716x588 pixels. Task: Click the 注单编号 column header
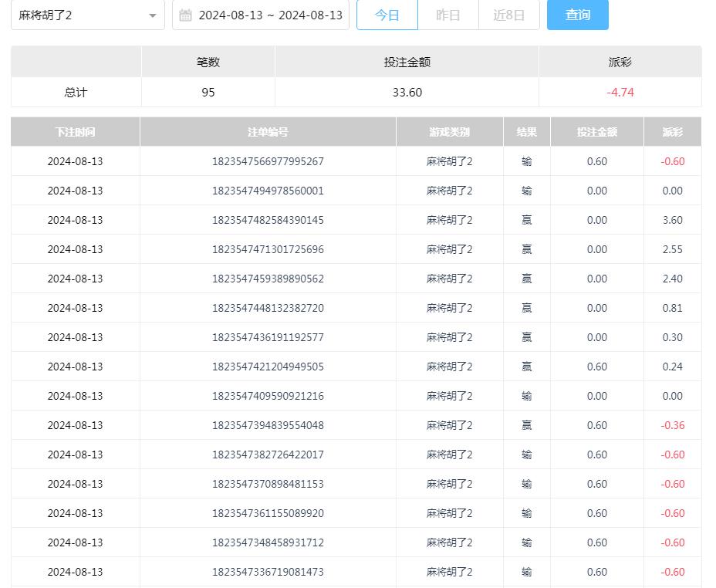click(x=266, y=131)
